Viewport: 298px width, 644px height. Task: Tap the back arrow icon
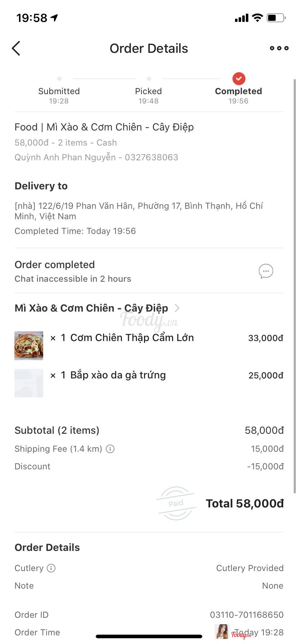click(x=16, y=49)
